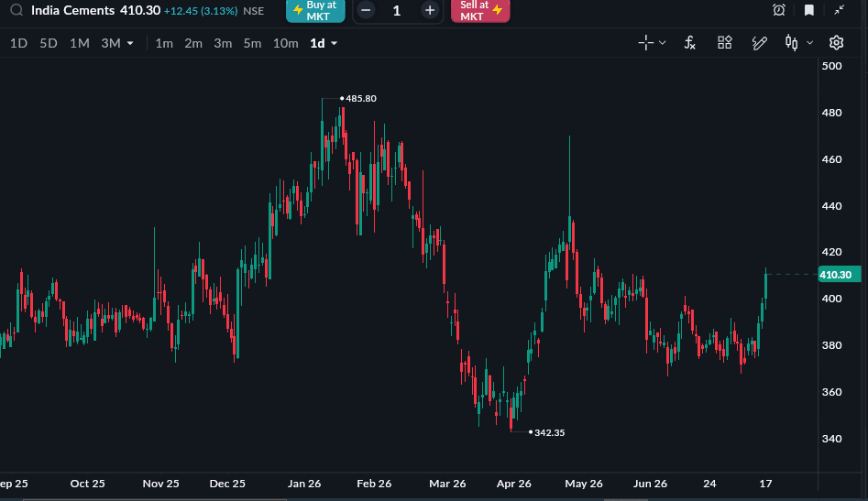Select the 1M range tab
Screen dimensions: 868x501
click(x=79, y=43)
